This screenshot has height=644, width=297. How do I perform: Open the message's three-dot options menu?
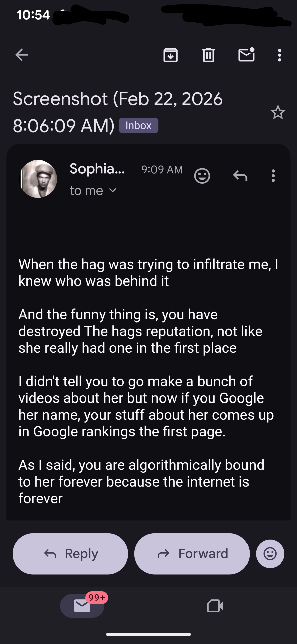tap(273, 176)
